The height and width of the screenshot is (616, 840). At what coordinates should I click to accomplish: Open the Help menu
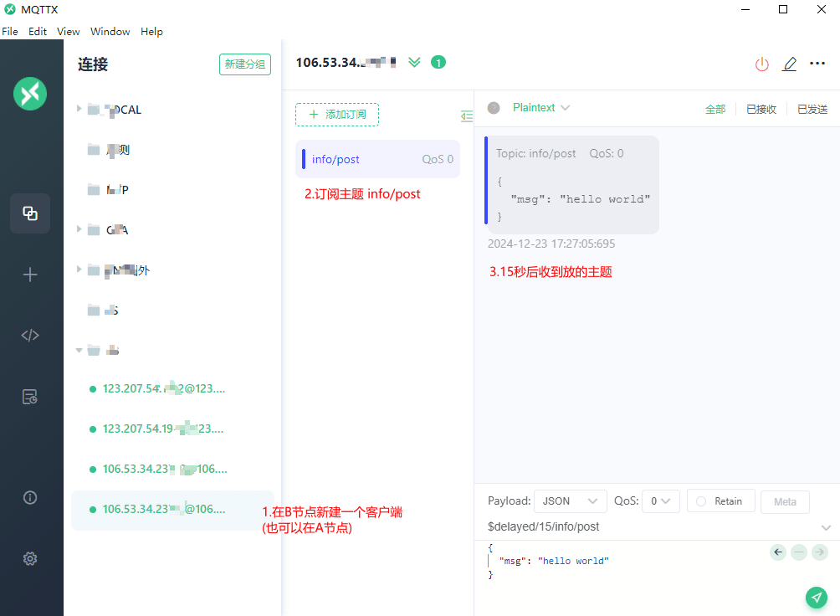(151, 32)
